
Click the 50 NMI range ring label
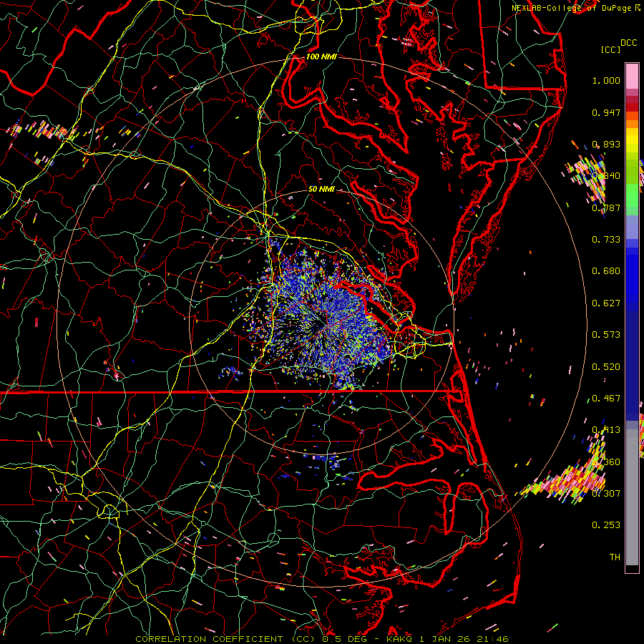pos(321,189)
